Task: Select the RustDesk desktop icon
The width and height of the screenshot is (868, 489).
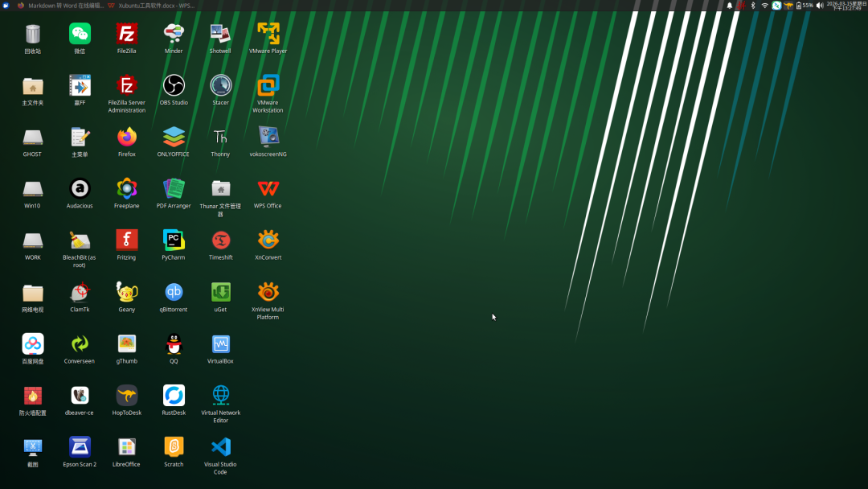Action: click(x=174, y=401)
